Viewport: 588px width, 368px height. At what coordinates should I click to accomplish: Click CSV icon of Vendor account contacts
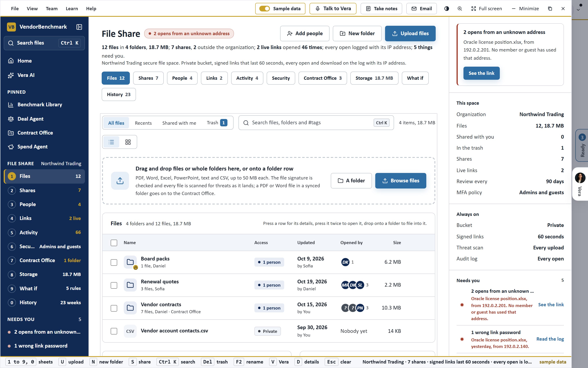click(130, 331)
